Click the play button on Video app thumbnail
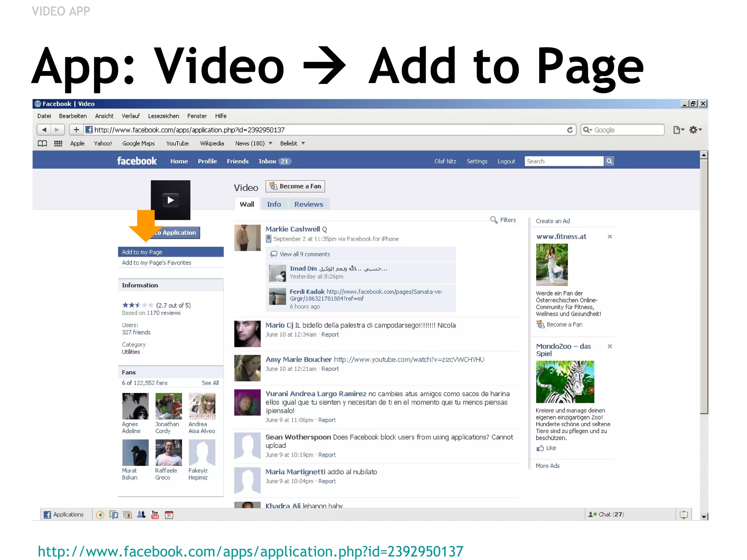This screenshot has width=747, height=560. [170, 200]
